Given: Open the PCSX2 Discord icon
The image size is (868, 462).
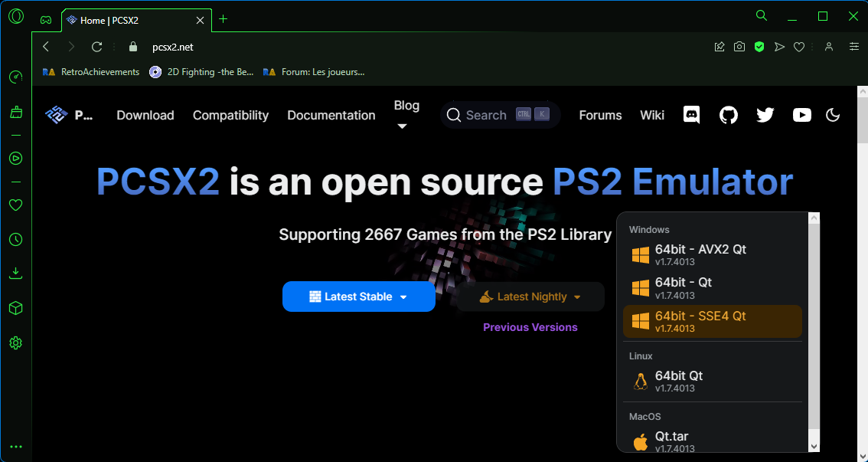Looking at the screenshot, I should click(691, 115).
